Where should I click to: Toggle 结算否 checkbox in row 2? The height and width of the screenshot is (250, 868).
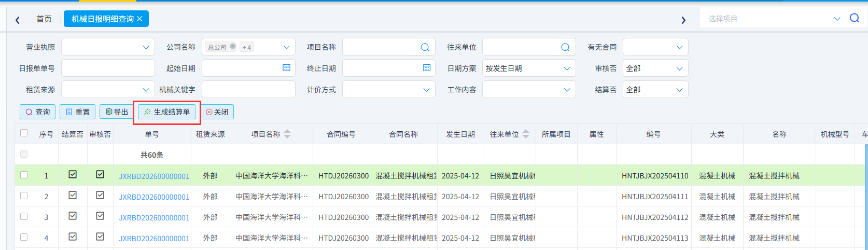point(73,195)
